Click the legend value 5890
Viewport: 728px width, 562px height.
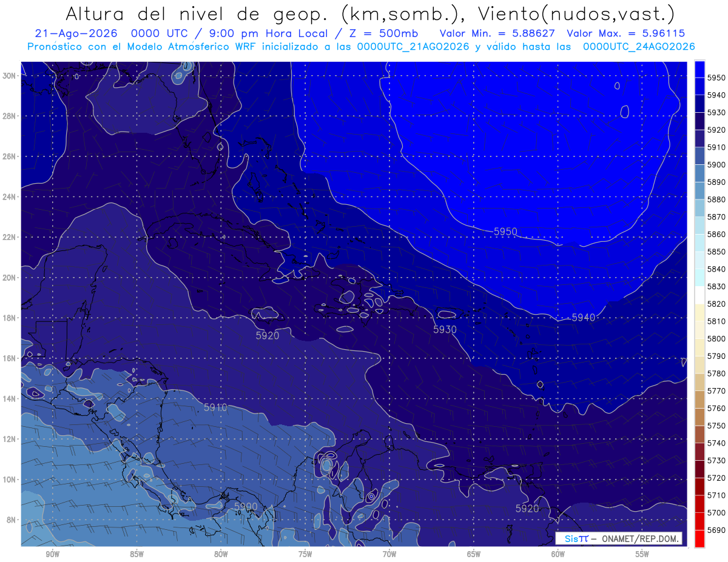pos(716,182)
